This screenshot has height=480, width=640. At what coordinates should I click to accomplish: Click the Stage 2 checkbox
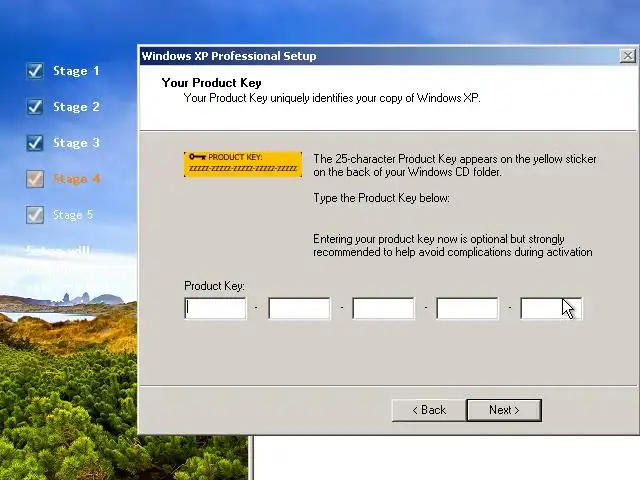tap(35, 107)
